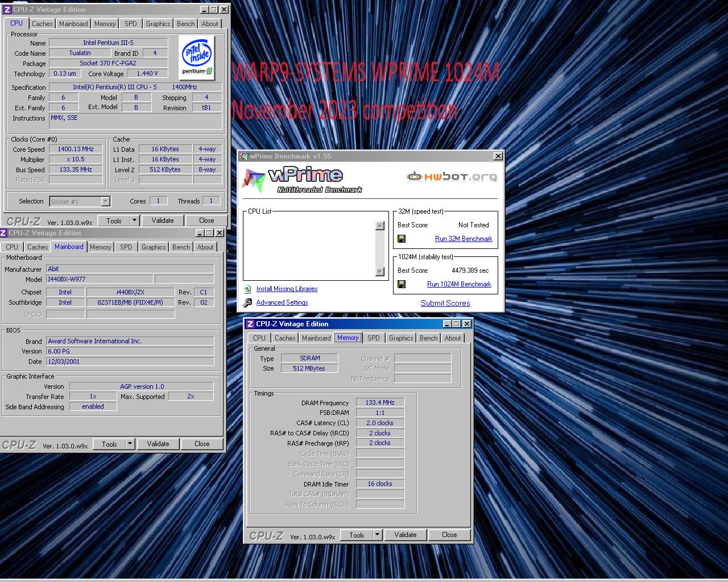The height and width of the screenshot is (582, 728).
Task: Click Run 1024M Benchmark link
Action: click(x=459, y=284)
